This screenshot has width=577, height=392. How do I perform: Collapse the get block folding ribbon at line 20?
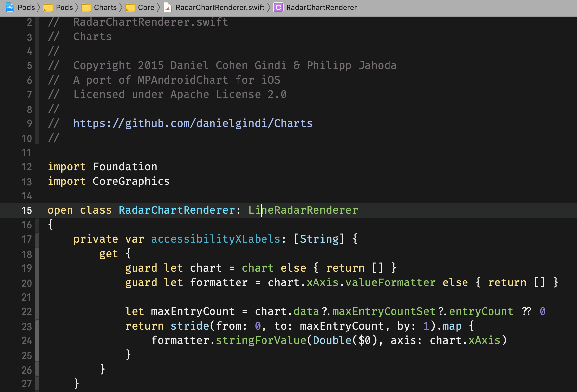[37, 283]
